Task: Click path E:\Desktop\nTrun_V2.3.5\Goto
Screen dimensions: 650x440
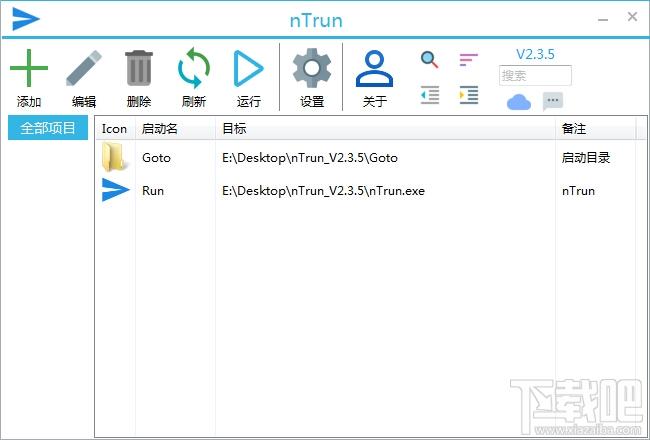Action: [x=310, y=158]
